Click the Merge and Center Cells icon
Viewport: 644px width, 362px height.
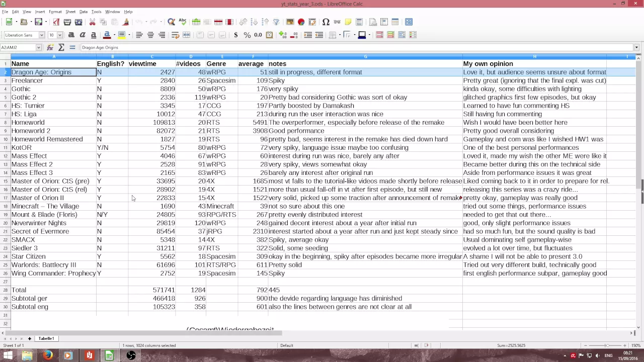pos(187,35)
